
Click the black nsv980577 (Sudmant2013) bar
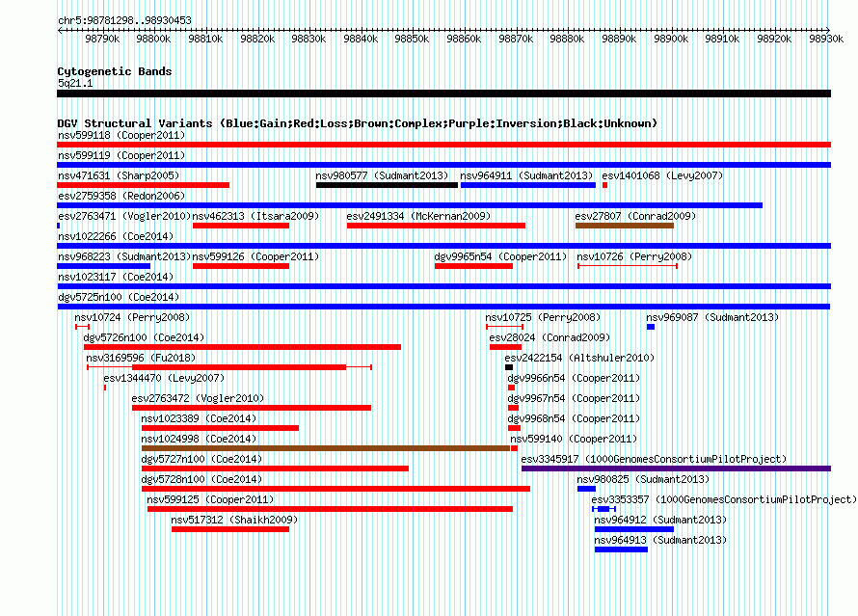[x=387, y=185]
